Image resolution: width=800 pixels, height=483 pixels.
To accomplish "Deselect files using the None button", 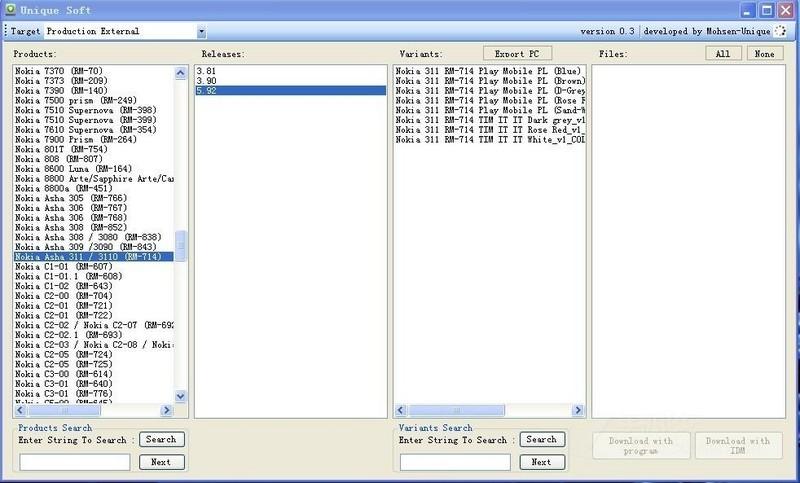I will pyautogui.click(x=764, y=53).
